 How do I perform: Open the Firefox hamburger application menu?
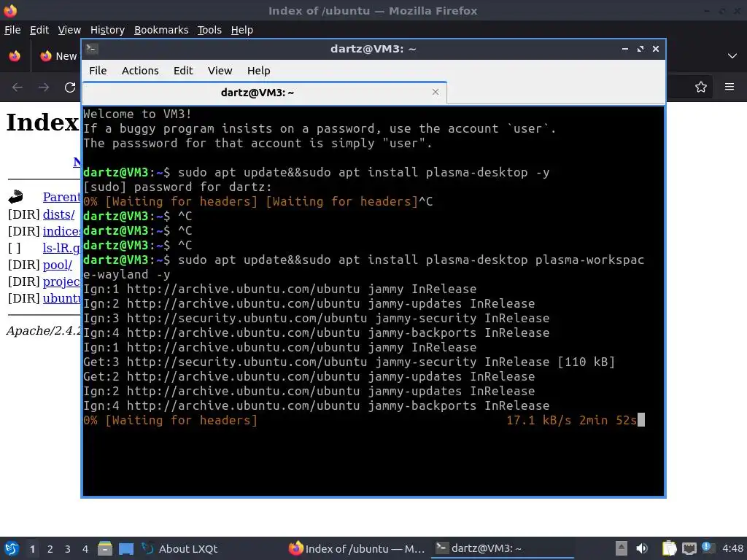tap(729, 87)
